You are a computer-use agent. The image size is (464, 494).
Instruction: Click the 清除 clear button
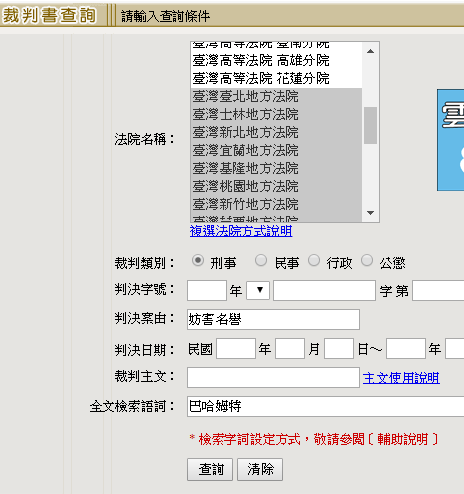(x=260, y=469)
